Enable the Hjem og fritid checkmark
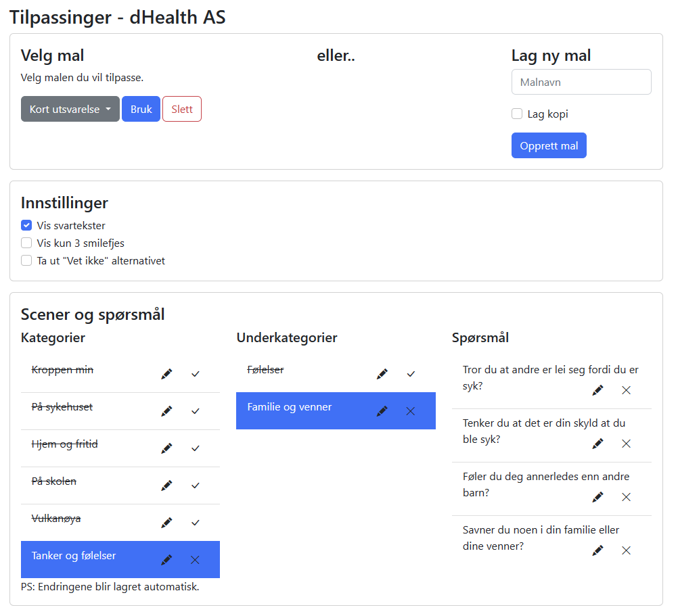The image size is (678, 616). 196,448
